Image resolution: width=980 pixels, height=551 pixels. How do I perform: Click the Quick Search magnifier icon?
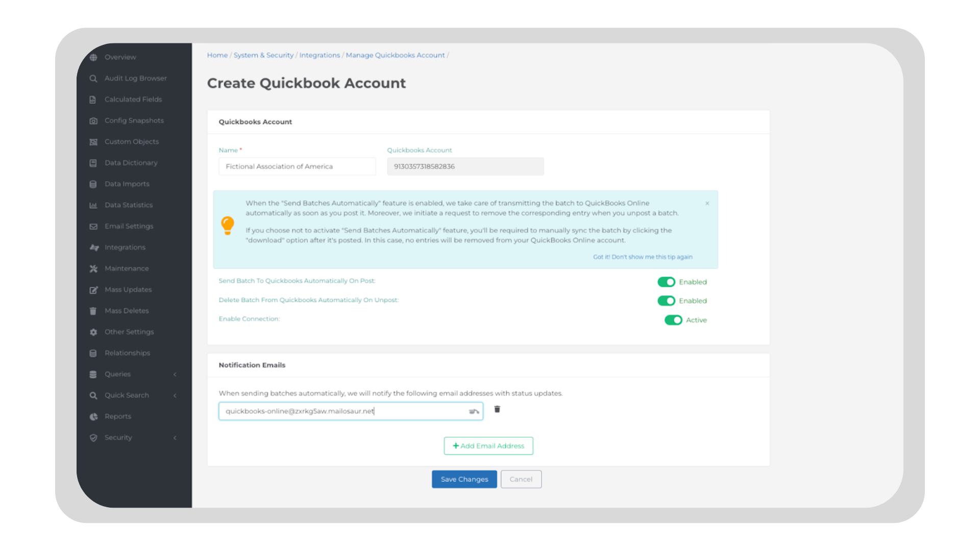point(93,395)
